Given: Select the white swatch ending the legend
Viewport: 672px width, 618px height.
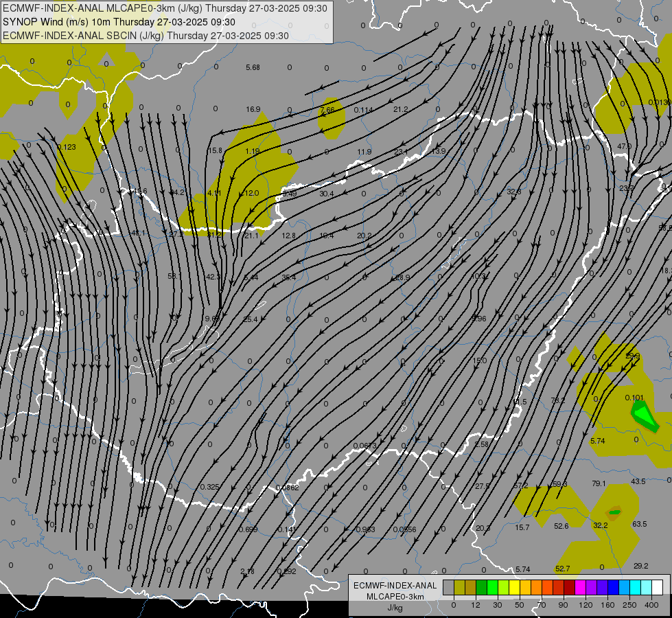Looking at the screenshot, I should 658,588.
